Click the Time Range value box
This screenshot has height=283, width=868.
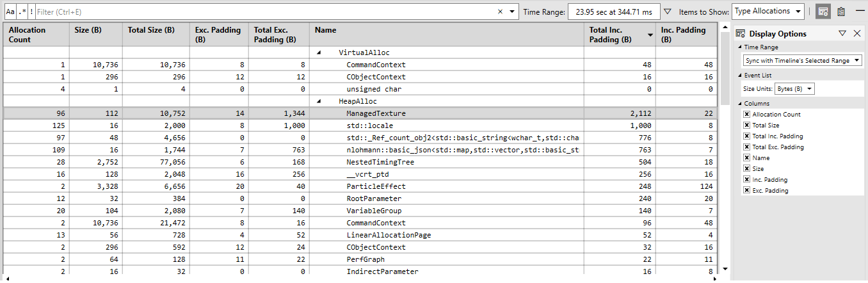614,12
